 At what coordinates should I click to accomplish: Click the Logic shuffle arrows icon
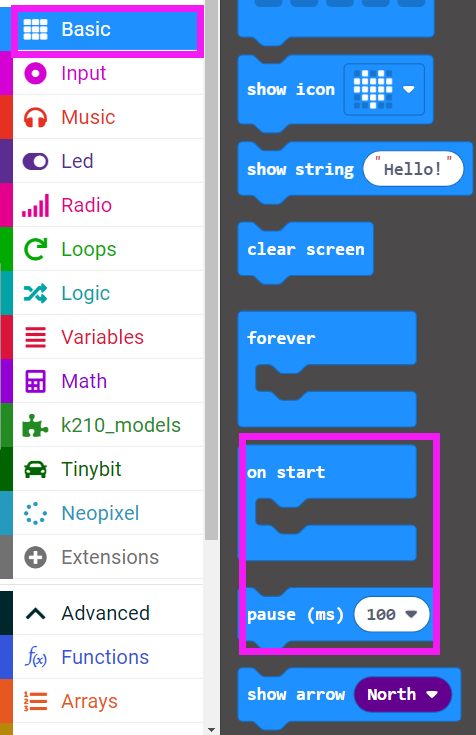[35, 293]
